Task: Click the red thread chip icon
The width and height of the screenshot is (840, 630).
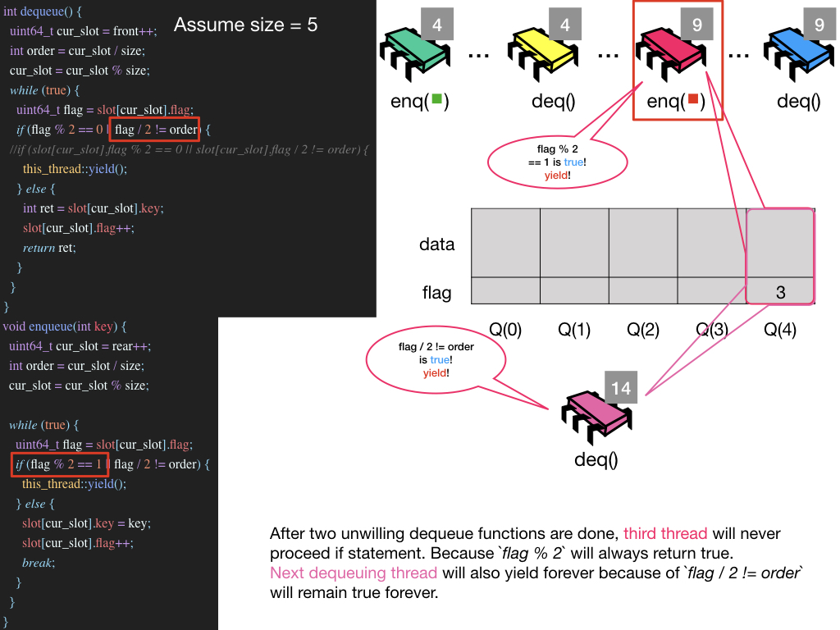Action: 670,53
